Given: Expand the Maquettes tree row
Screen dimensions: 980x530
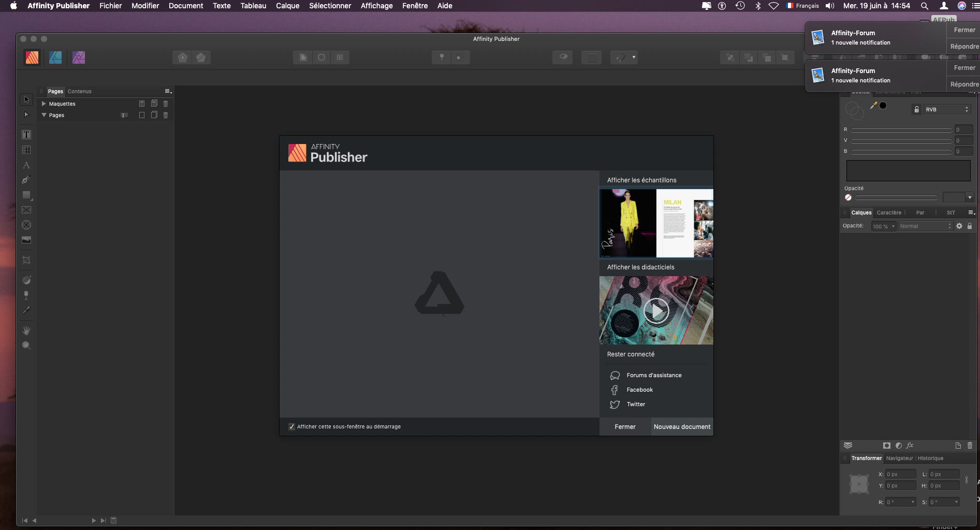Looking at the screenshot, I should 44,104.
